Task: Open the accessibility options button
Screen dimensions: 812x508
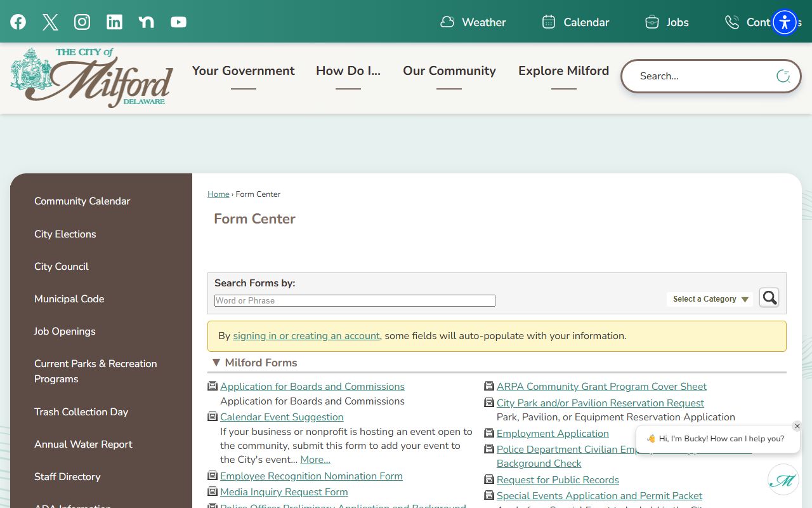Action: tap(785, 23)
